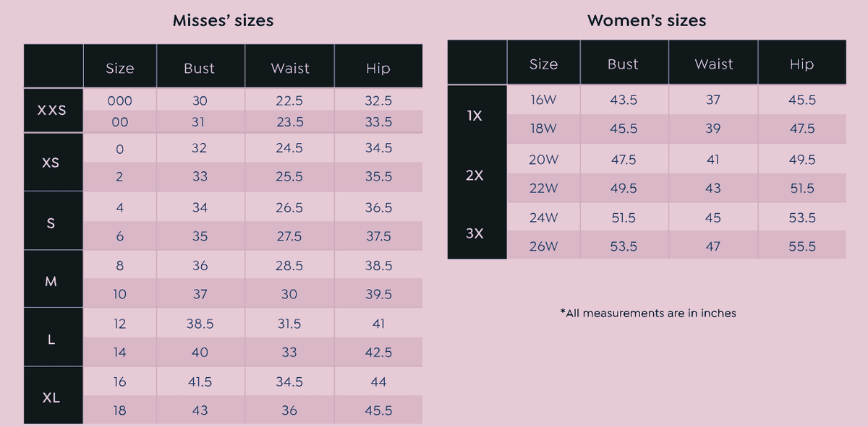
Task: Click bust value 38.5 for size 12
Action: (200, 324)
